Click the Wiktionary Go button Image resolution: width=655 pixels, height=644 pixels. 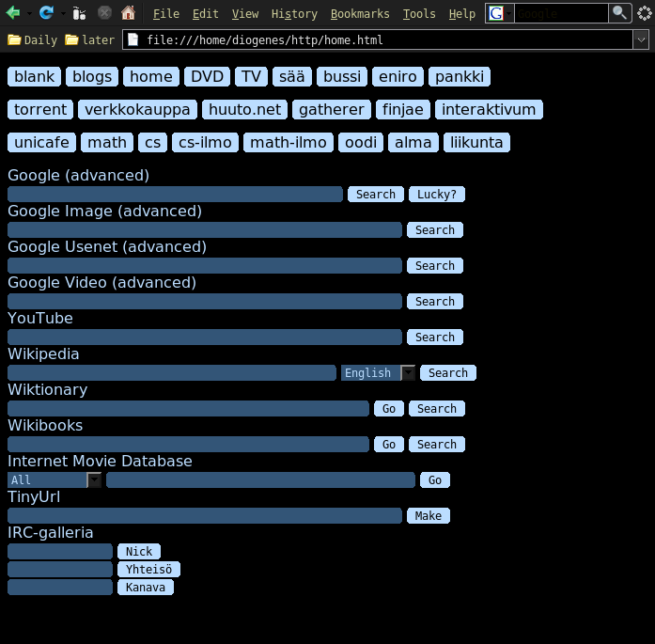[x=389, y=409]
